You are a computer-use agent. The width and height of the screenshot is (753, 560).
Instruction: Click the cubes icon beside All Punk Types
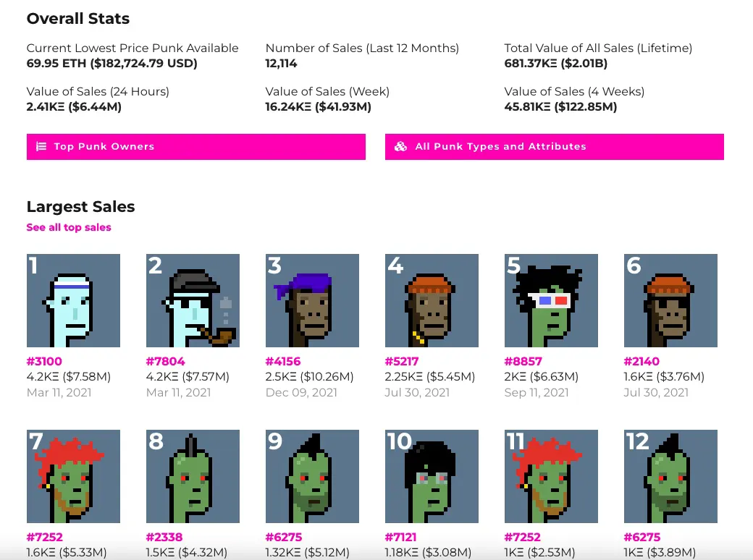point(400,146)
